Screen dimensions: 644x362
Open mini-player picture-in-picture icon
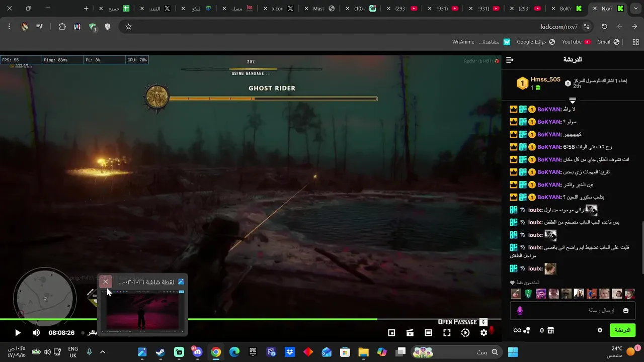click(391, 332)
